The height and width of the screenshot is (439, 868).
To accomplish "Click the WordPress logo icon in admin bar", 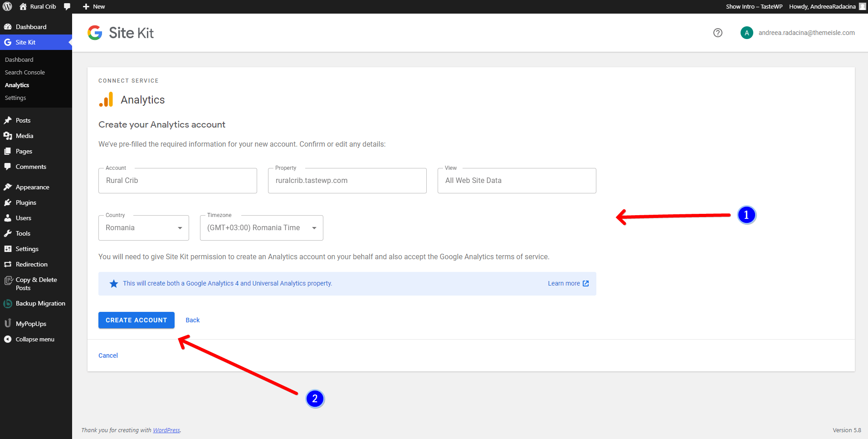I will coord(7,6).
